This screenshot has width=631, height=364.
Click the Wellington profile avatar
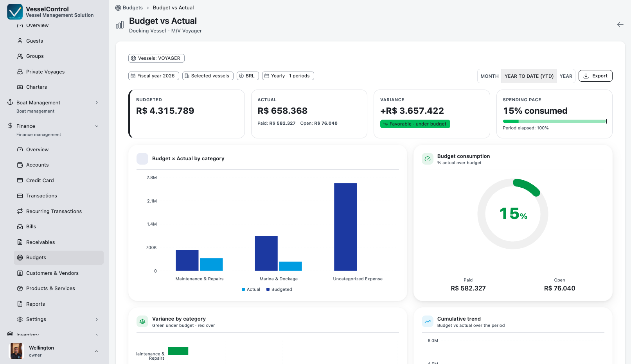click(x=16, y=351)
